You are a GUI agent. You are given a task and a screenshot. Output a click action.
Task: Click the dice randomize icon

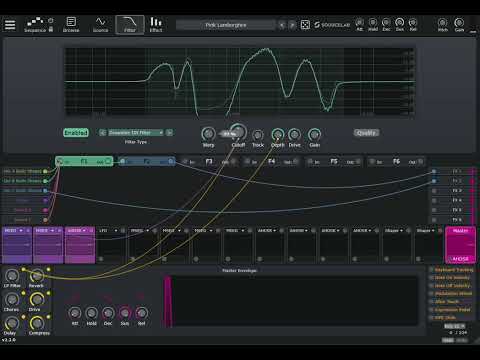click(x=305, y=25)
